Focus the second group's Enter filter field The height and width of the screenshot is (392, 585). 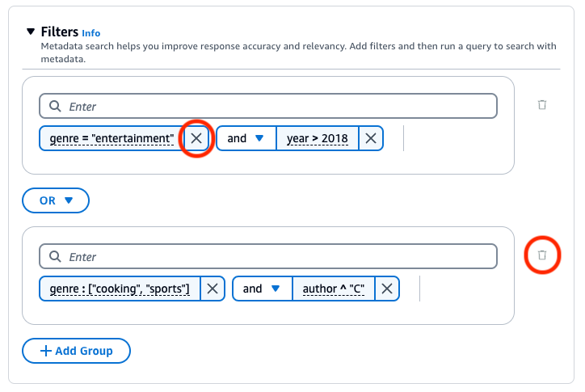[275, 257]
